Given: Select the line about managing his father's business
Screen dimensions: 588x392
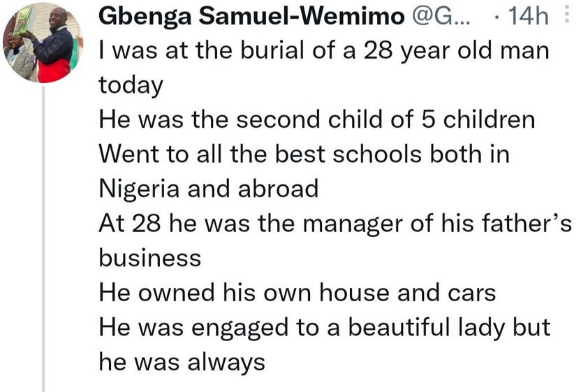Looking at the screenshot, I should click(335, 224).
